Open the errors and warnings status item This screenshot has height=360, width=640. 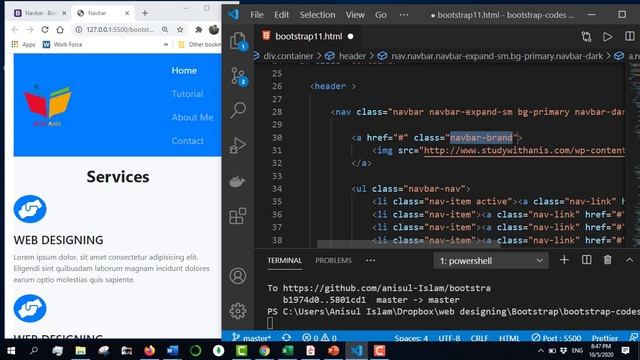[319, 338]
